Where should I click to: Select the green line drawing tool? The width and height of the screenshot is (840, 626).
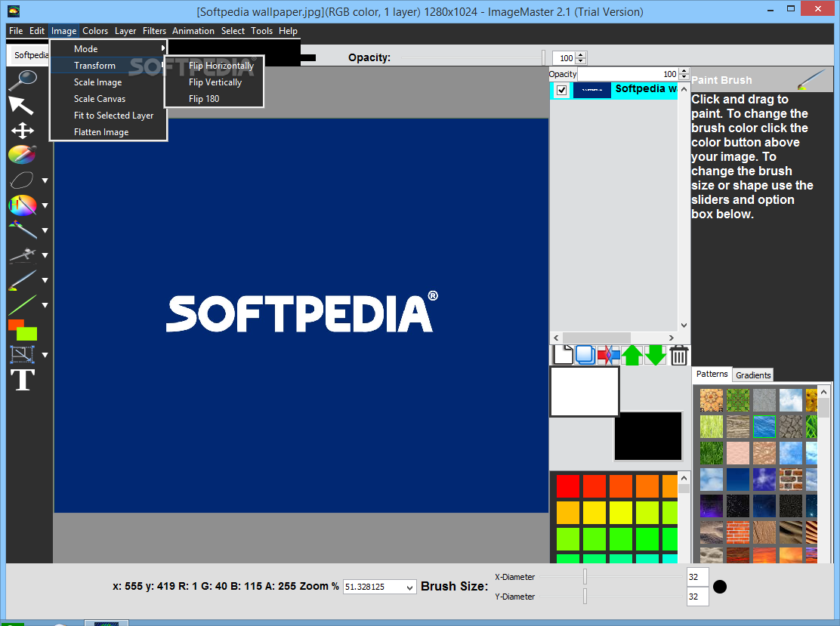23,305
